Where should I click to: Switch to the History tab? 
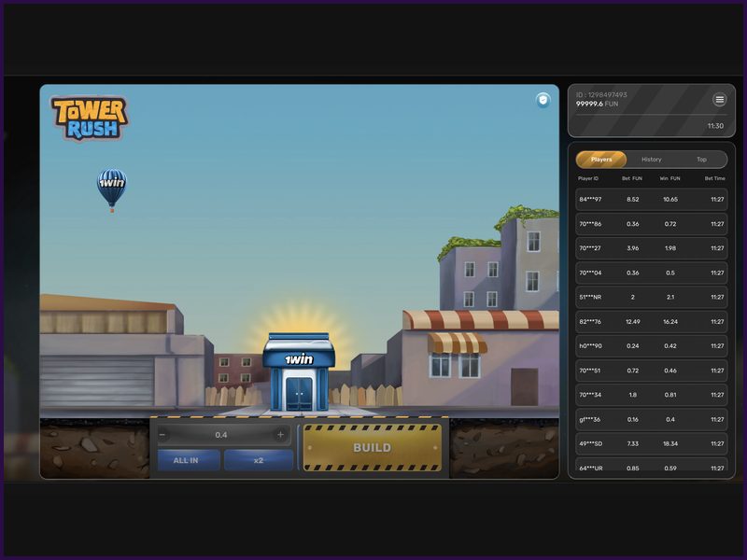tap(651, 159)
